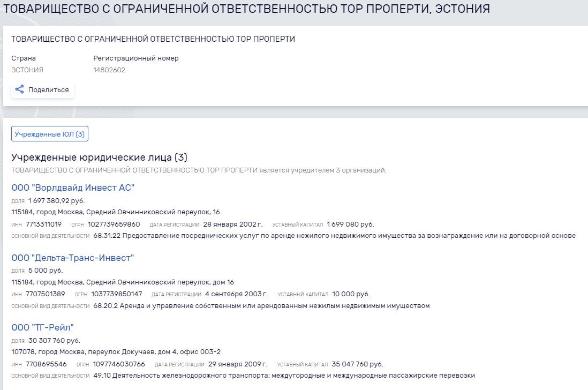The width and height of the screenshot is (588, 390).
Task: Click address Средний Овчинниковский переулок, 16 of Ворлдвайд
Action: pyautogui.click(x=116, y=212)
